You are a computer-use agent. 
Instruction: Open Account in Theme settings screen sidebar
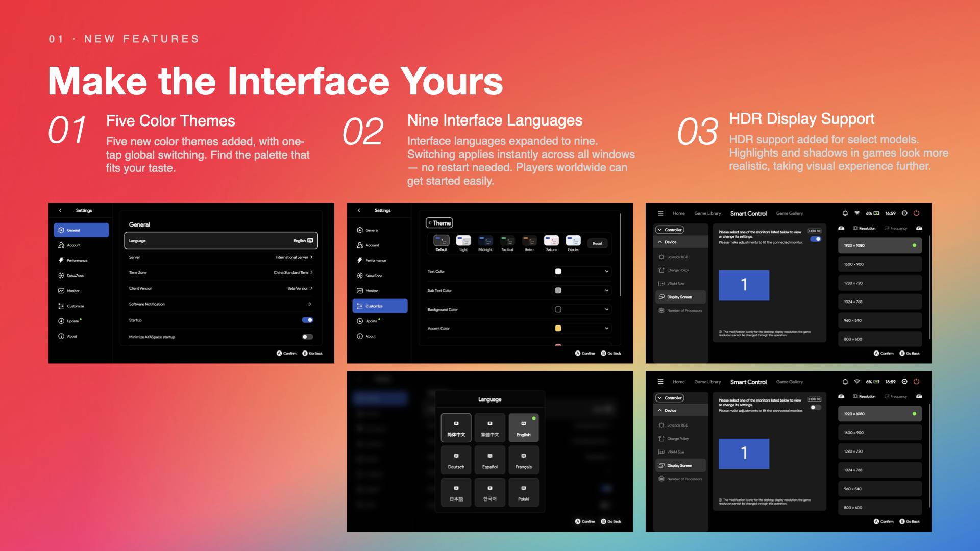coord(368,245)
